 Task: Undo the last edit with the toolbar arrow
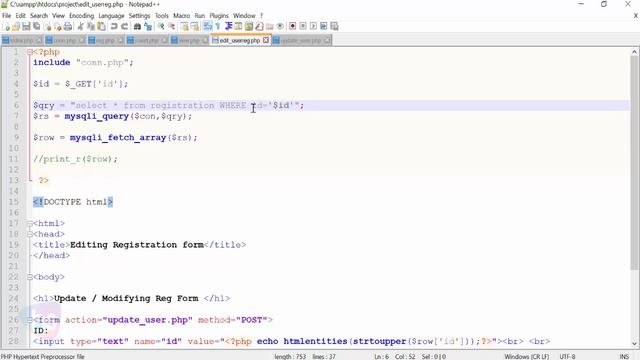coord(114,27)
